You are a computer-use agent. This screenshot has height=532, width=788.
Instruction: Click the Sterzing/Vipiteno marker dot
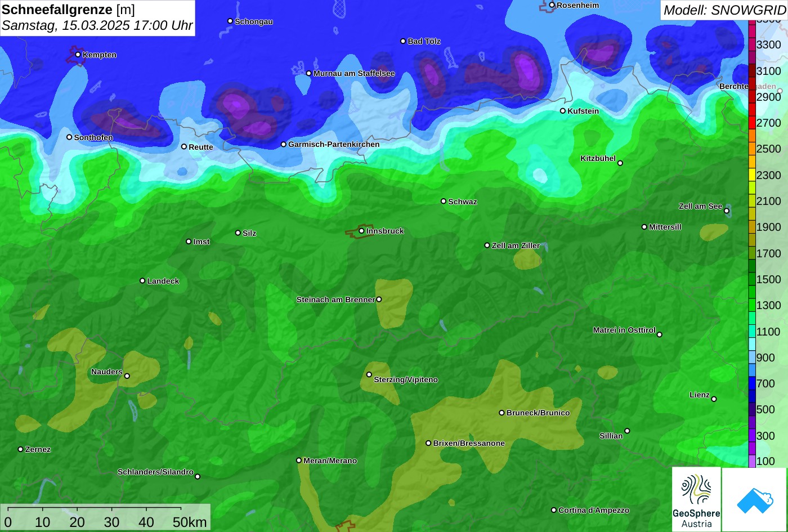tap(369, 374)
